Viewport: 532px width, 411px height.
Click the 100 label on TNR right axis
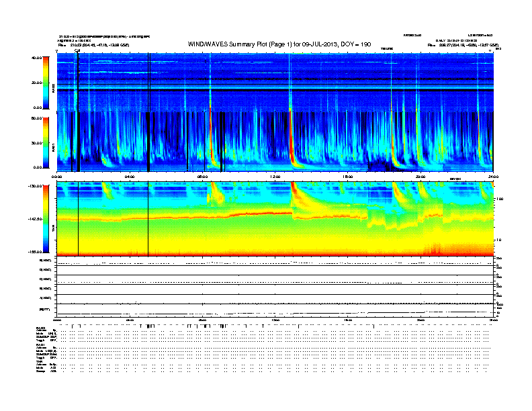(500, 199)
